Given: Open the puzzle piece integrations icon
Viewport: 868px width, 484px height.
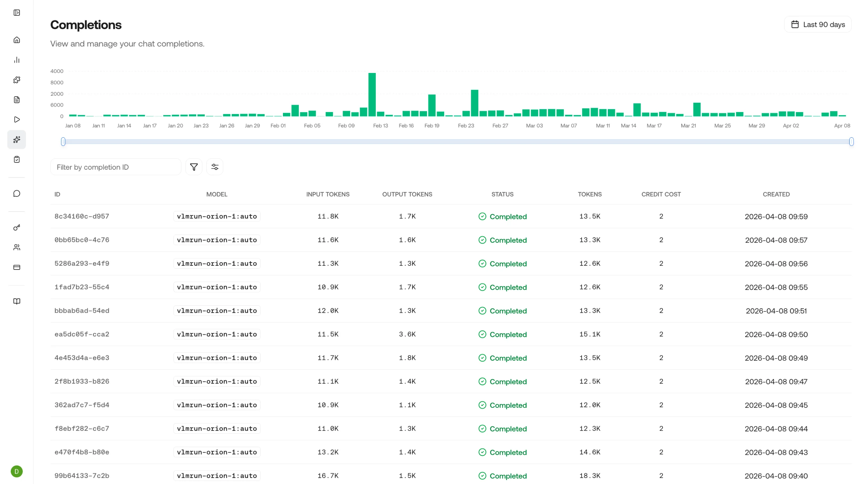Looking at the screenshot, I should tap(17, 80).
